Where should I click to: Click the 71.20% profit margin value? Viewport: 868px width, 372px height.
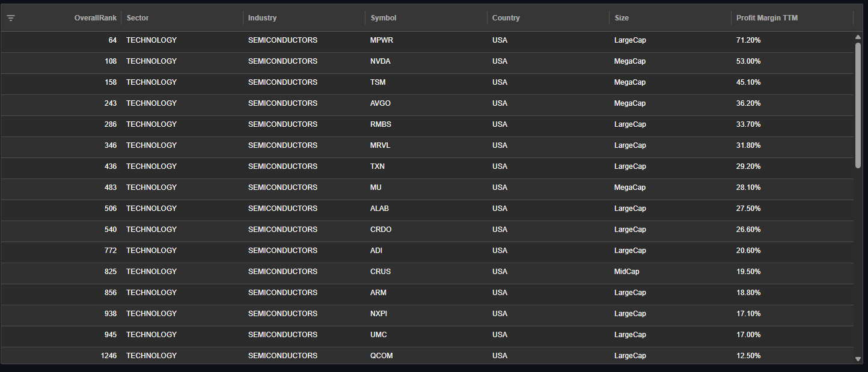[x=748, y=40]
